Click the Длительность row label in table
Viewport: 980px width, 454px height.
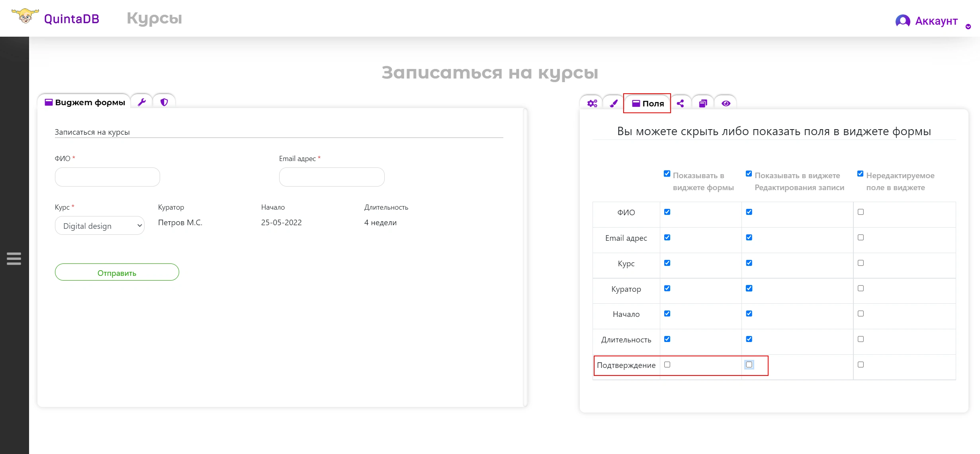[x=626, y=340]
